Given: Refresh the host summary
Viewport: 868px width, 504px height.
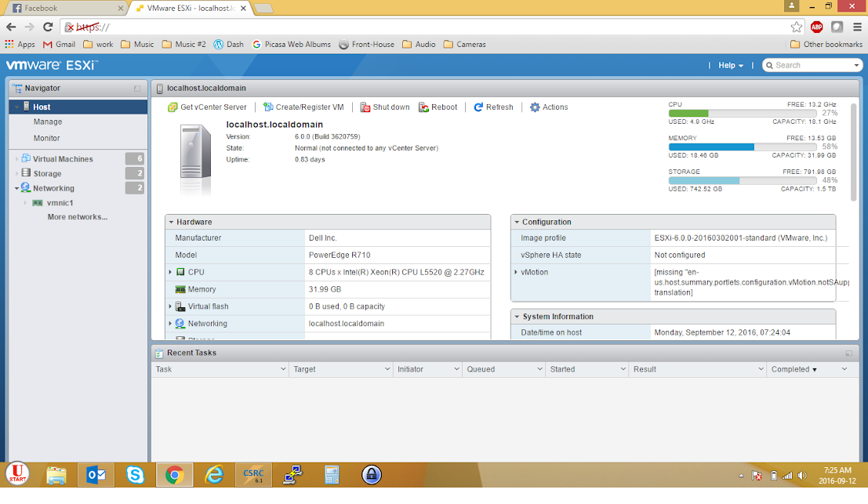Looking at the screenshot, I should point(493,107).
